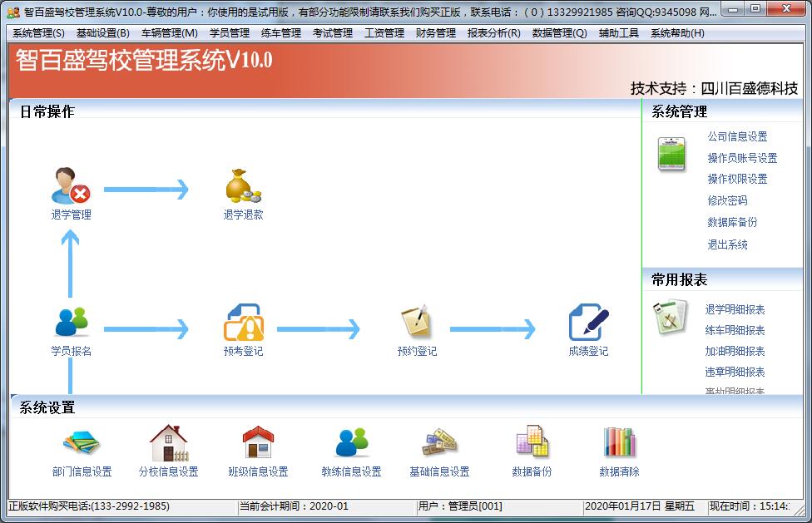The image size is (812, 523).
Task: Open the 练车明细报表 report
Action: (735, 330)
